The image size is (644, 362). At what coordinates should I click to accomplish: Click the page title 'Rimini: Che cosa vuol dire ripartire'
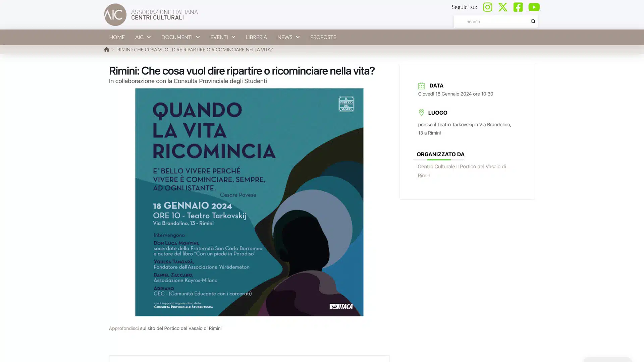coord(241,71)
